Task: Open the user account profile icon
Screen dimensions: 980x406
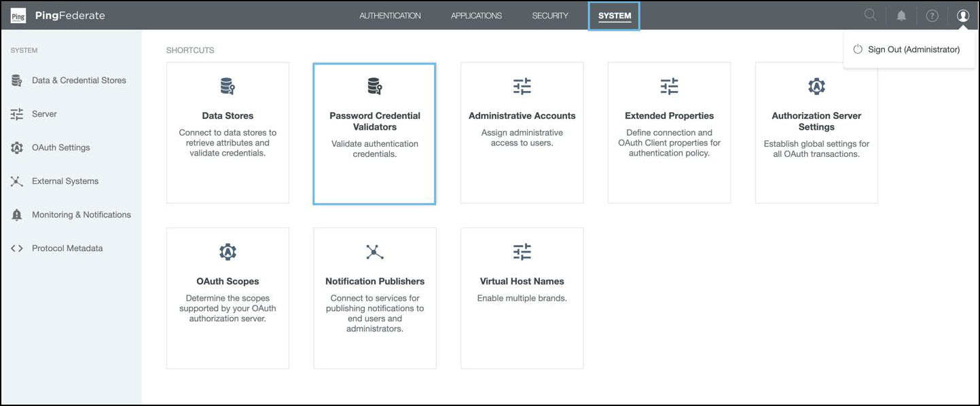Action: (962, 16)
